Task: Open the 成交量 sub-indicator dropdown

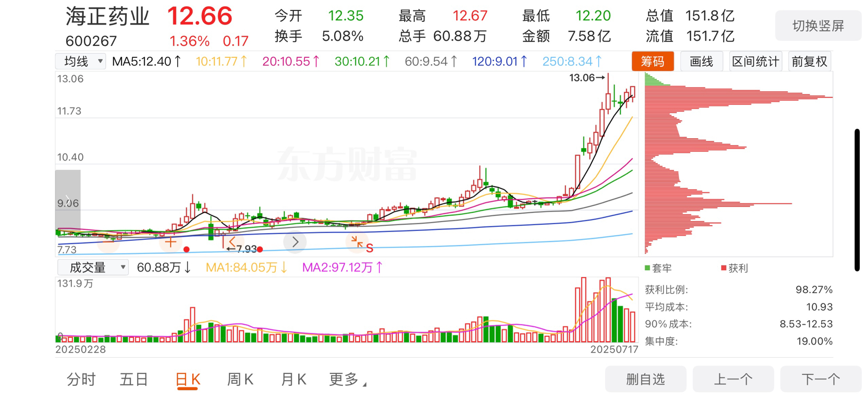Action: [x=93, y=268]
